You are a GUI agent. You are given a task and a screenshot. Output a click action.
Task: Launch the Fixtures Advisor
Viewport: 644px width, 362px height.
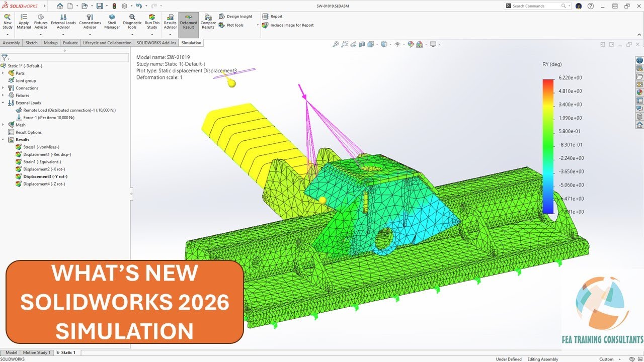(41, 22)
